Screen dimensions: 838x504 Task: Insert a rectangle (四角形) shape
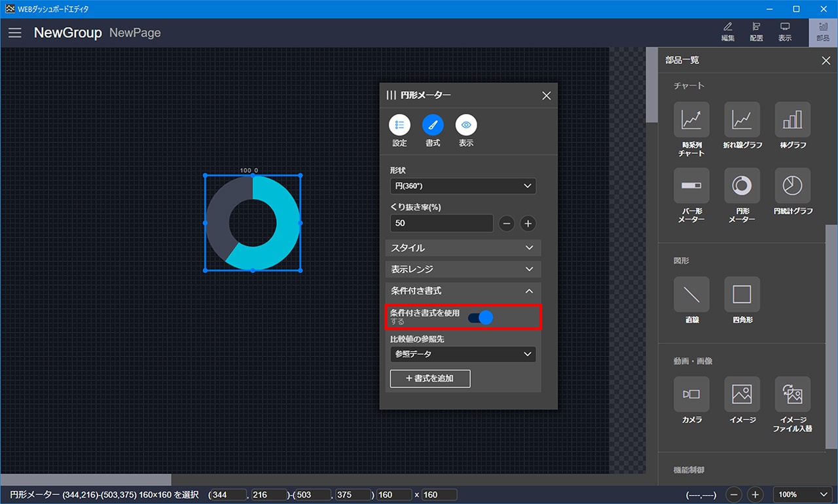742,295
